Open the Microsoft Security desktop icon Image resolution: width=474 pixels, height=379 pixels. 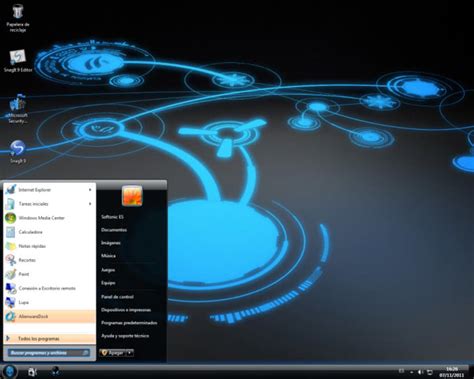18,109
